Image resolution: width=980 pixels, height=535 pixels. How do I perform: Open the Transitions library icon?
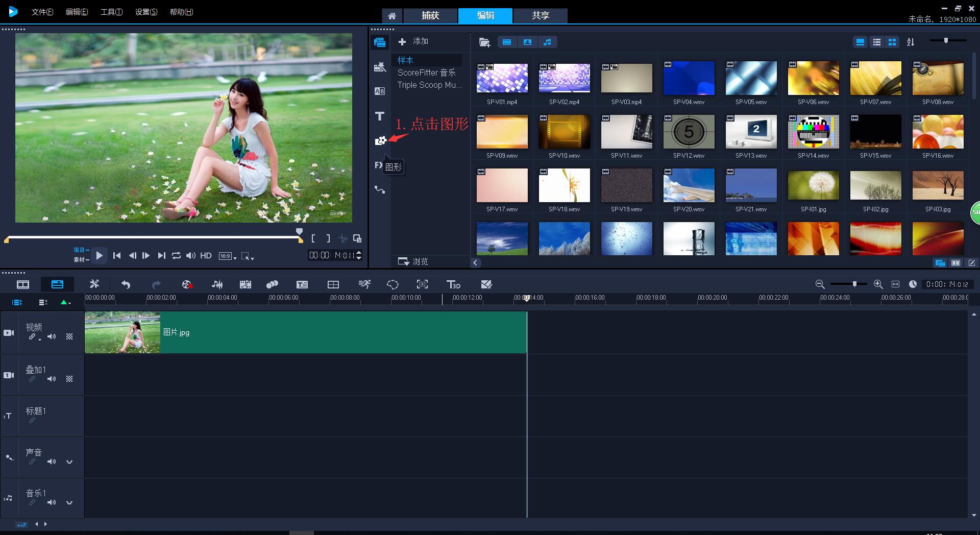click(380, 91)
